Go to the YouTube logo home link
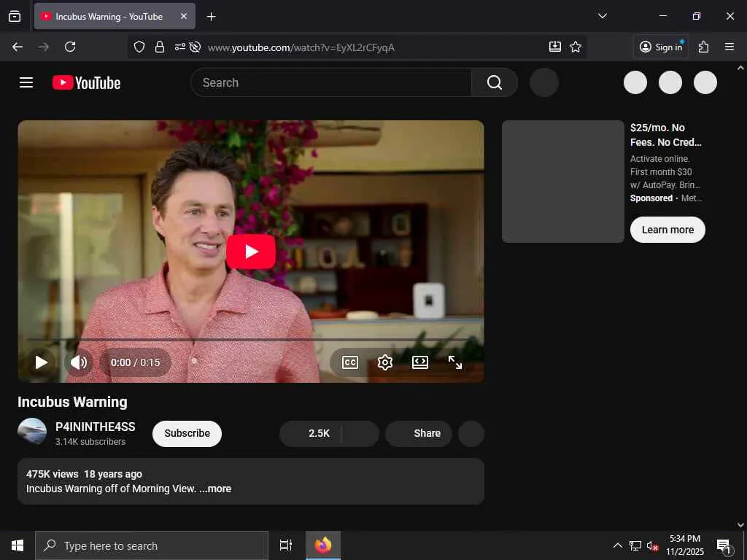This screenshot has height=560, width=747. (86, 82)
